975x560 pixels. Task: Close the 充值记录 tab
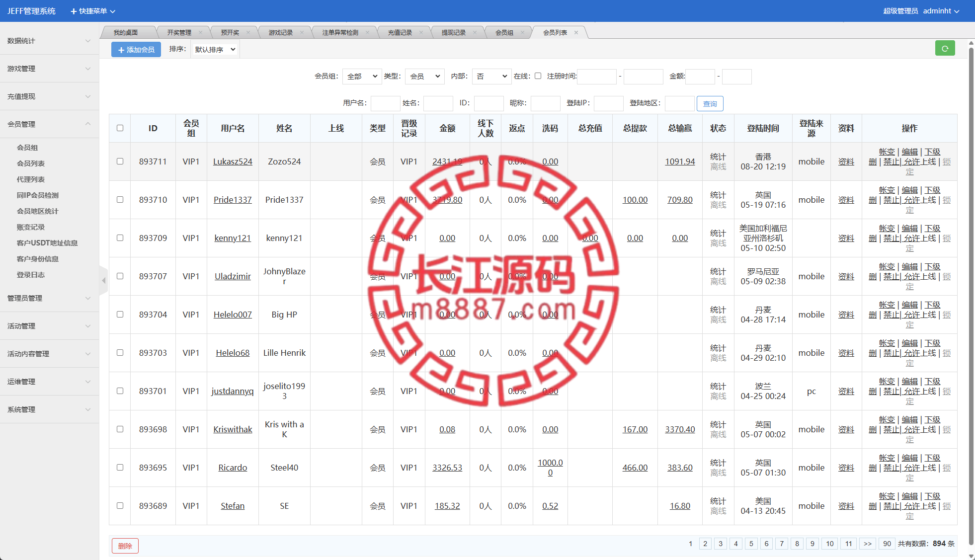click(421, 32)
